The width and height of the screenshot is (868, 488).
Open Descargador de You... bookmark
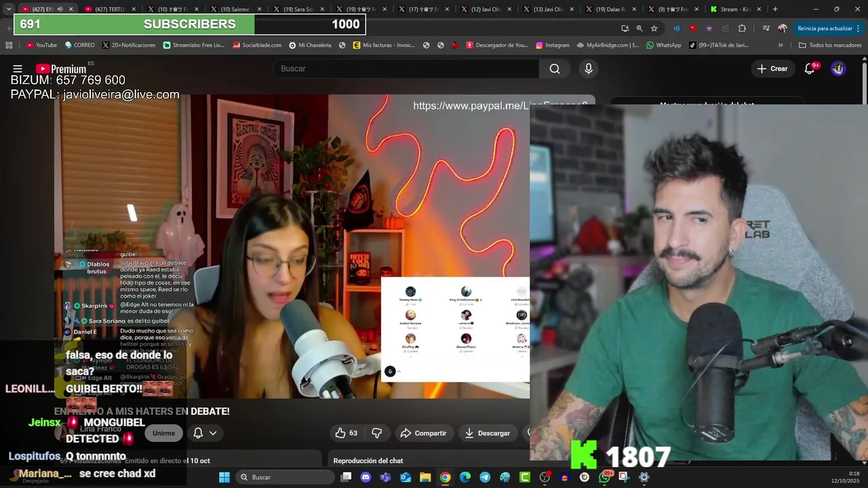pos(496,45)
